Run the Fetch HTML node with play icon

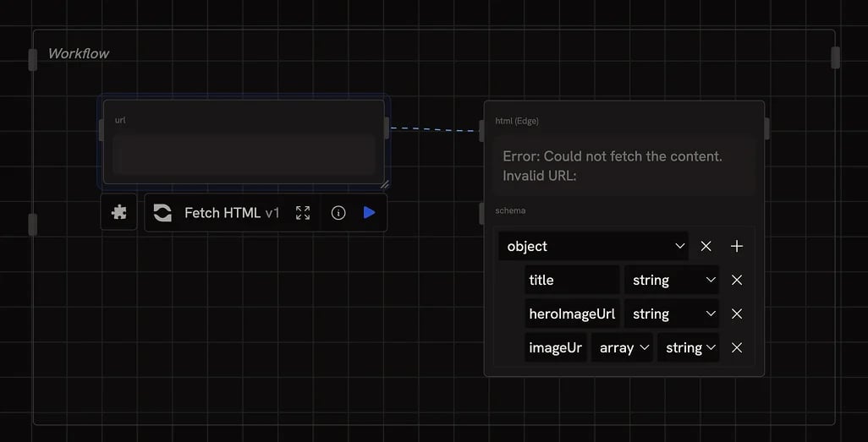pyautogui.click(x=369, y=212)
